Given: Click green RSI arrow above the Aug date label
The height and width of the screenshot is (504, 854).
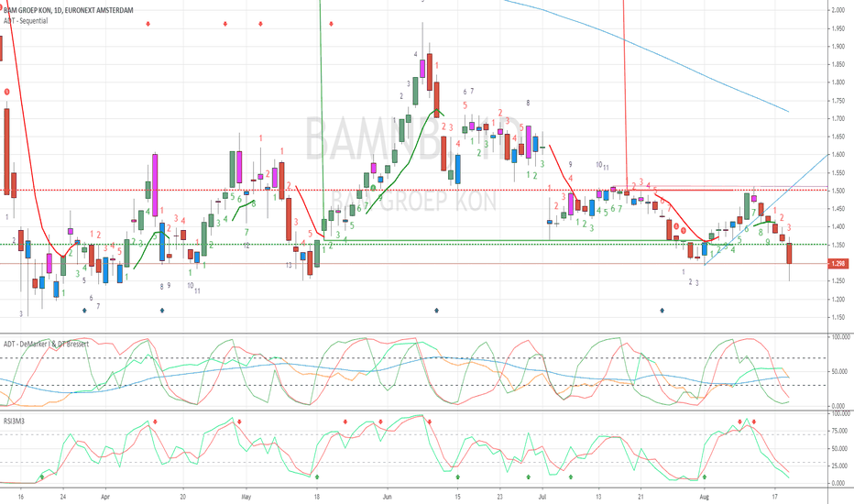Looking at the screenshot, I should click(705, 477).
